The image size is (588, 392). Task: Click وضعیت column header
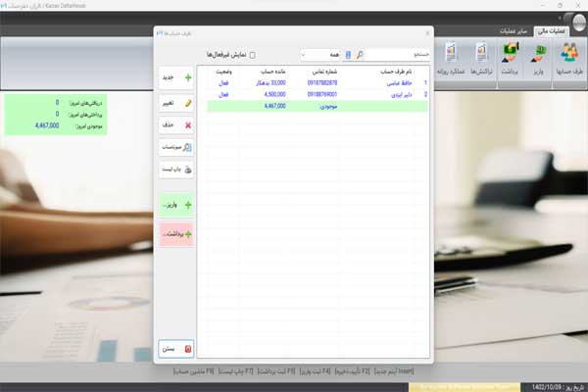pyautogui.click(x=223, y=72)
